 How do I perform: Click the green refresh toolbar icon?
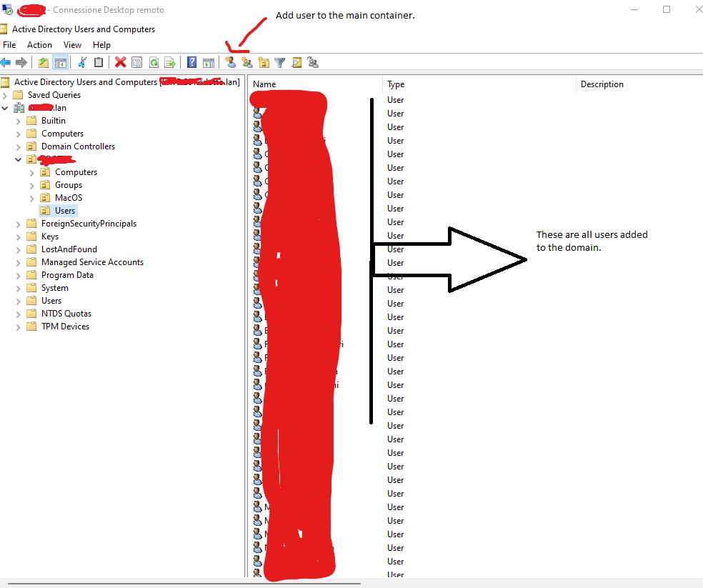click(x=154, y=63)
